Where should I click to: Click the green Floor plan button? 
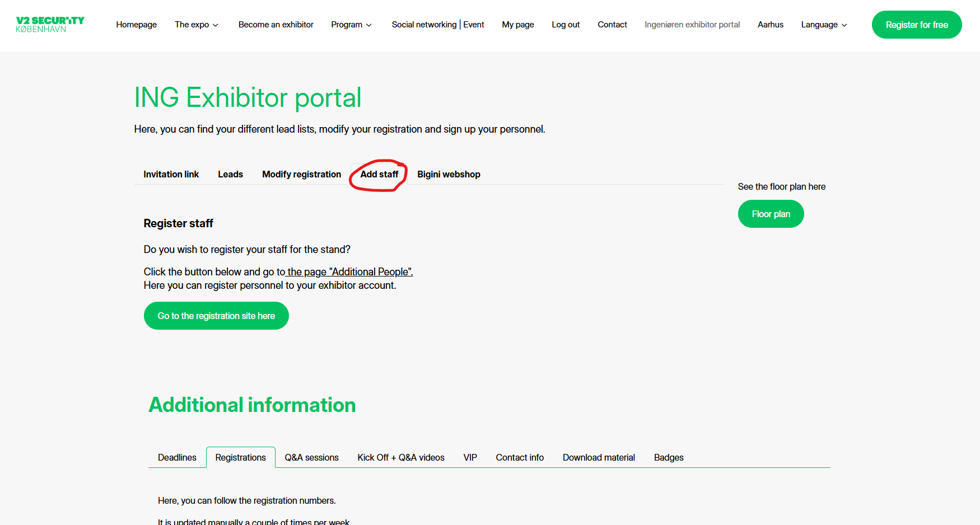click(771, 214)
